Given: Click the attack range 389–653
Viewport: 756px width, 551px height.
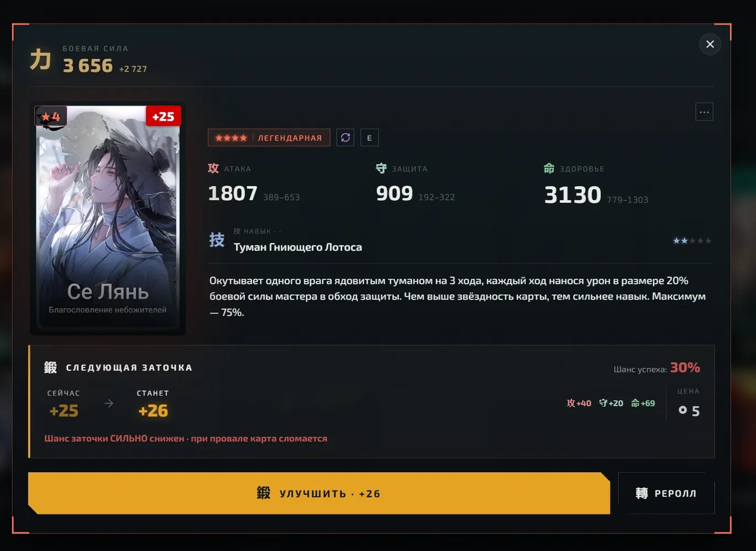Looking at the screenshot, I should (x=282, y=197).
